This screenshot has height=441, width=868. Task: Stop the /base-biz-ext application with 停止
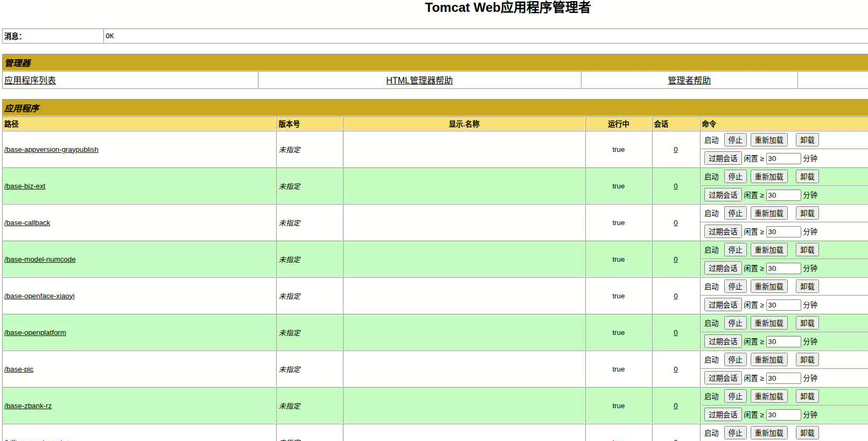click(736, 177)
